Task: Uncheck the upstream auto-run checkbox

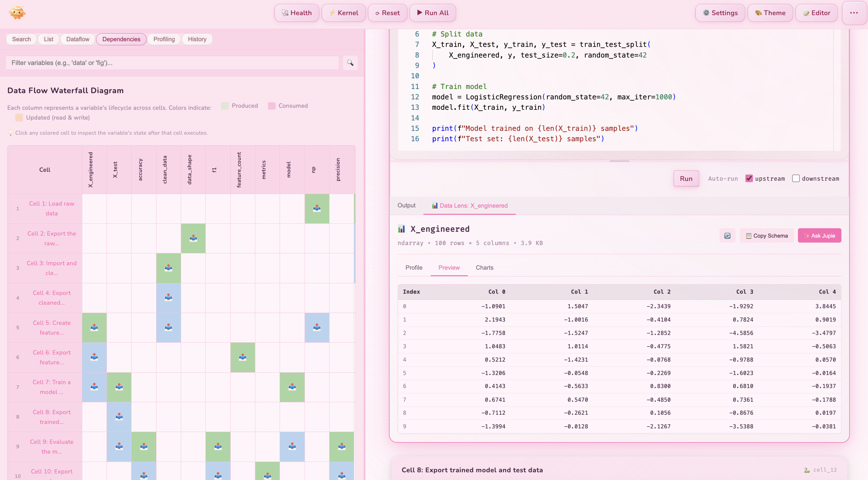Action: click(749, 179)
